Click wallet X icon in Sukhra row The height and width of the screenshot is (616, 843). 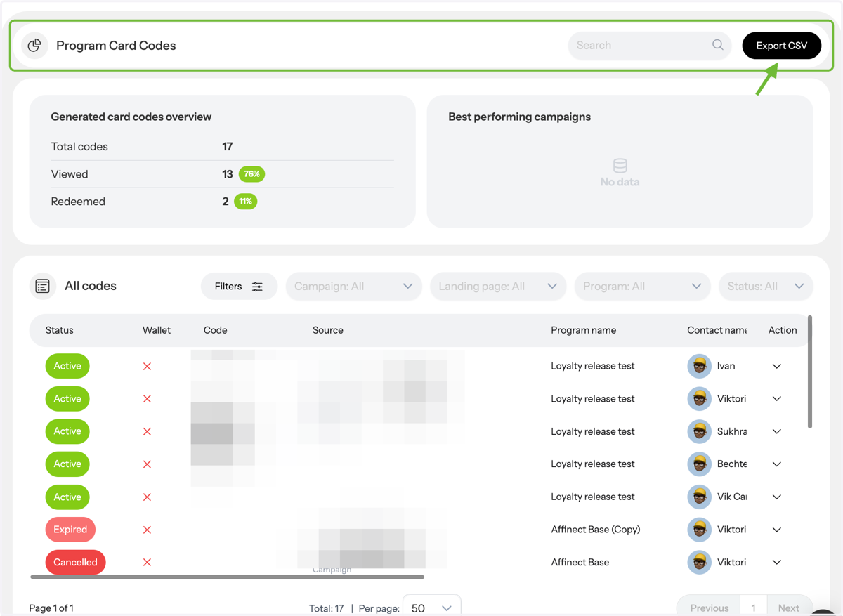147,431
